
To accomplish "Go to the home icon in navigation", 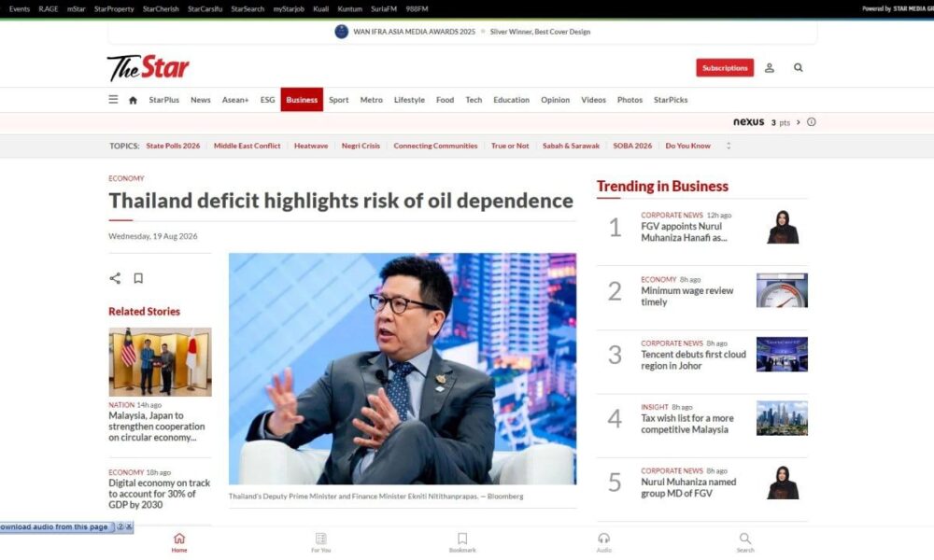I will [x=133, y=100].
